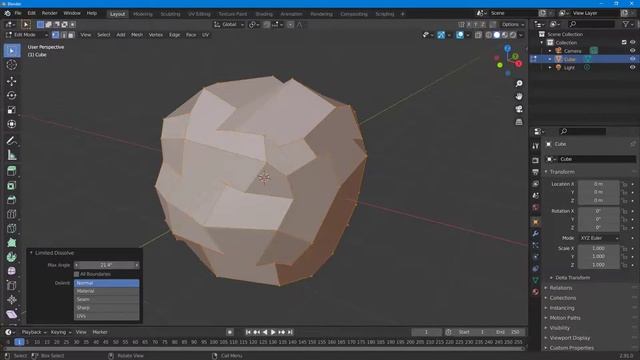
Task: Hide the Cube in outliner
Action: coord(632,59)
